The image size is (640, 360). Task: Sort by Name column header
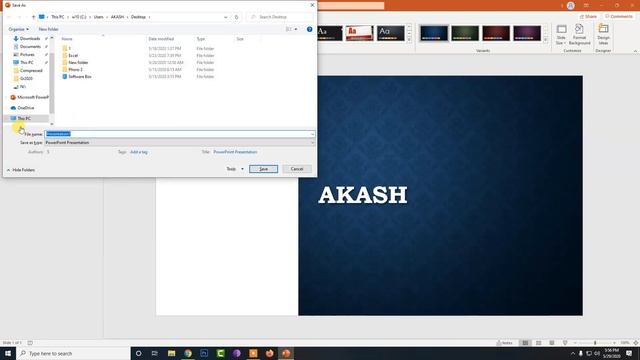pos(67,39)
